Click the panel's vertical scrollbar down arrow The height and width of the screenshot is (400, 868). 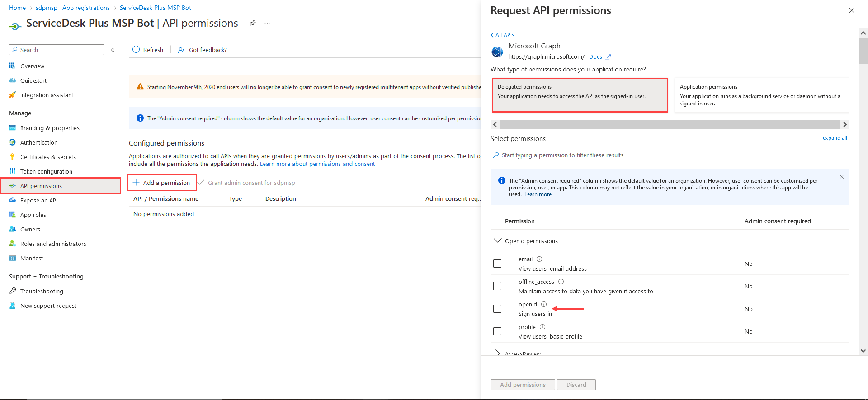pos(863,351)
